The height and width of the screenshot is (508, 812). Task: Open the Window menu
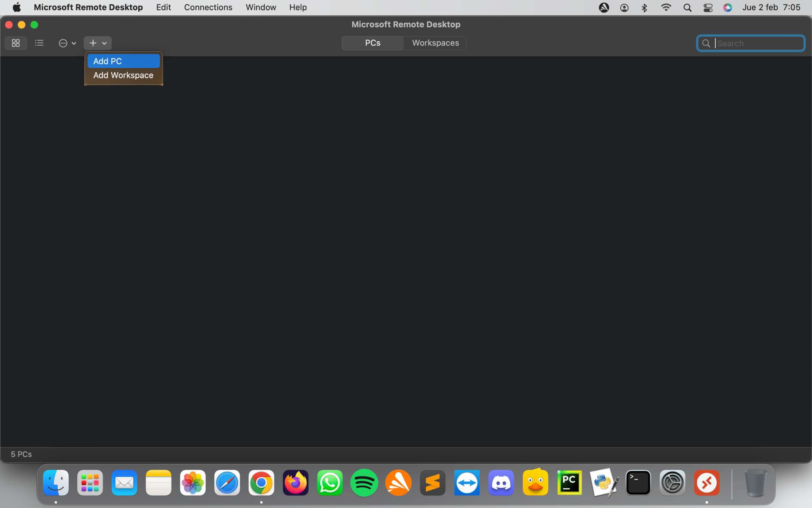click(261, 7)
